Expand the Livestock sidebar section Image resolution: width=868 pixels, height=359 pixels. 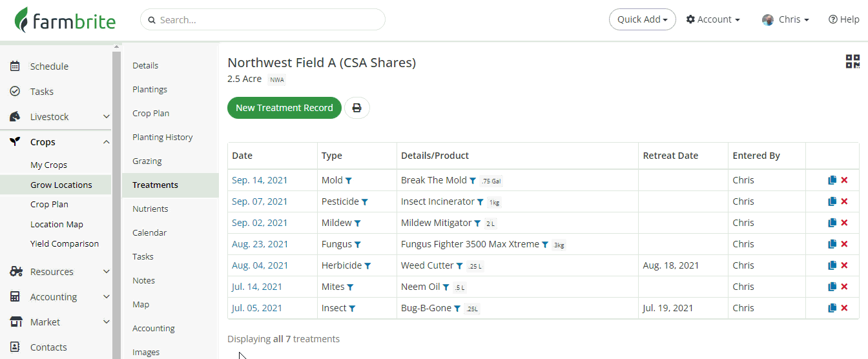[x=107, y=117]
